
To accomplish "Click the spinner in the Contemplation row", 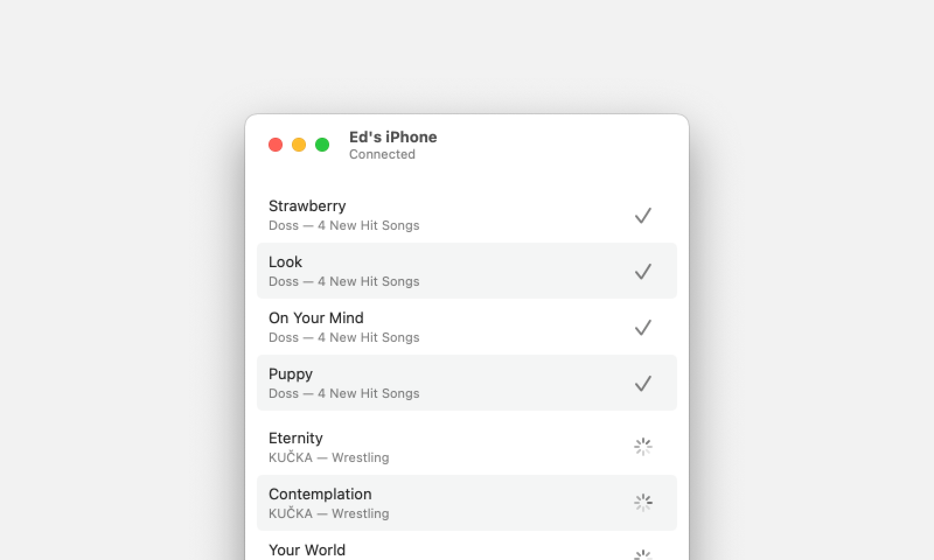I will tap(643, 503).
